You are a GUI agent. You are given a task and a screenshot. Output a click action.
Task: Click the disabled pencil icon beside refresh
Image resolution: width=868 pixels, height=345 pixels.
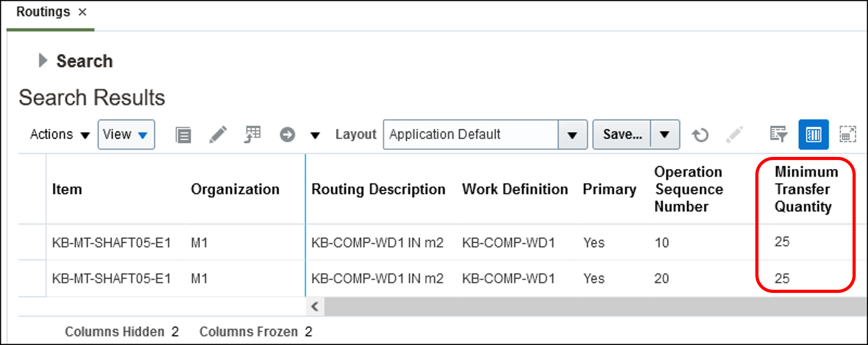(x=734, y=134)
